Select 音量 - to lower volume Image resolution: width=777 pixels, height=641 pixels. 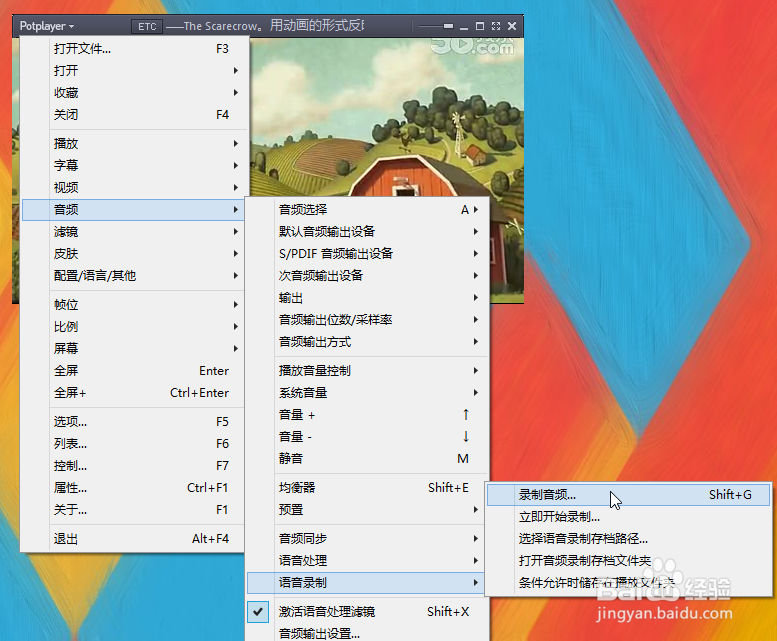point(367,436)
